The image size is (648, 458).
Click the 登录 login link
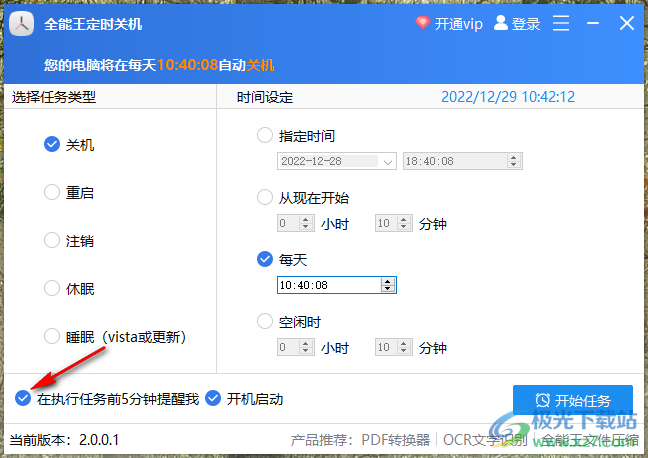[526, 24]
